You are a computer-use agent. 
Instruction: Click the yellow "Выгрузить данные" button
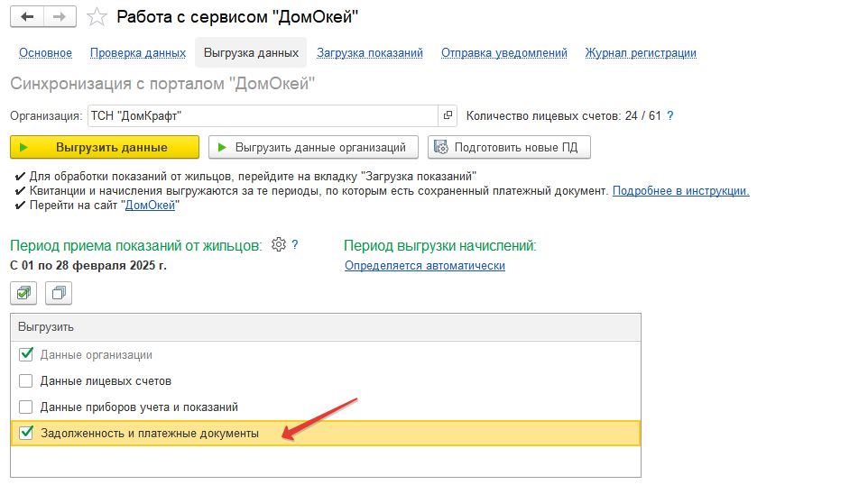[105, 147]
